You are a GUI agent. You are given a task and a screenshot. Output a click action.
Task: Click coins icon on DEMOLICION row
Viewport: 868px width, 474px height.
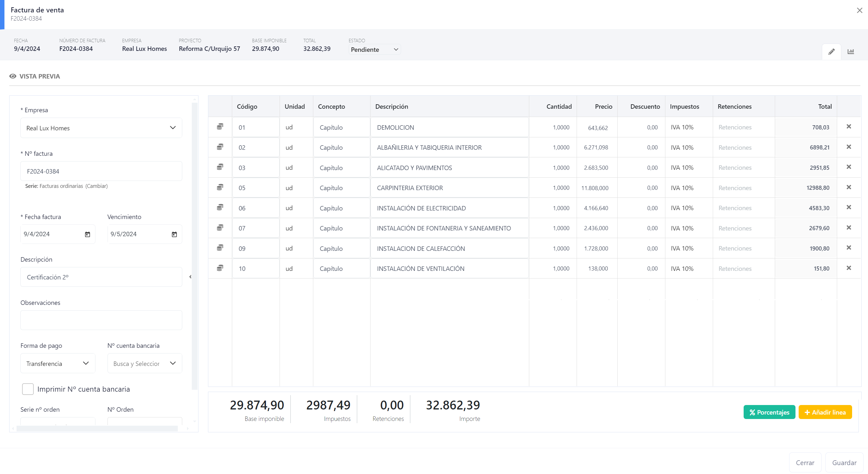[220, 127]
